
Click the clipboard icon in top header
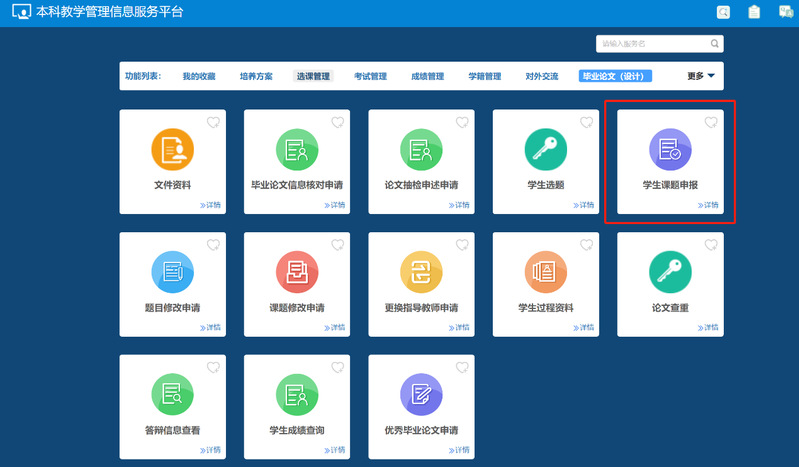point(754,12)
